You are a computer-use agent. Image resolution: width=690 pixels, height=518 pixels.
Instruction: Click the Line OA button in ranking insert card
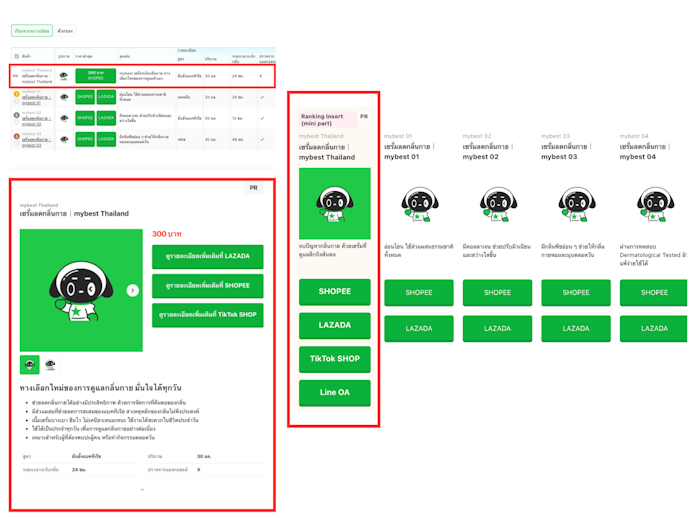[334, 393]
